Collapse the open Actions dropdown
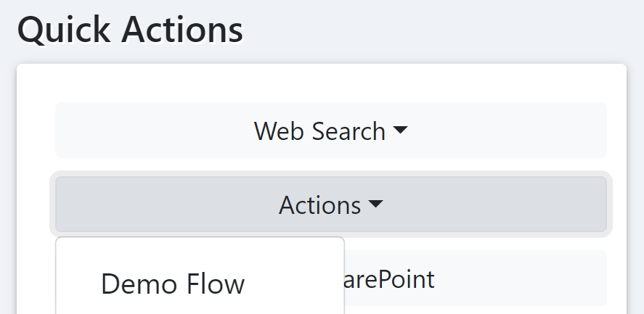The width and height of the screenshot is (644, 314). click(x=330, y=205)
